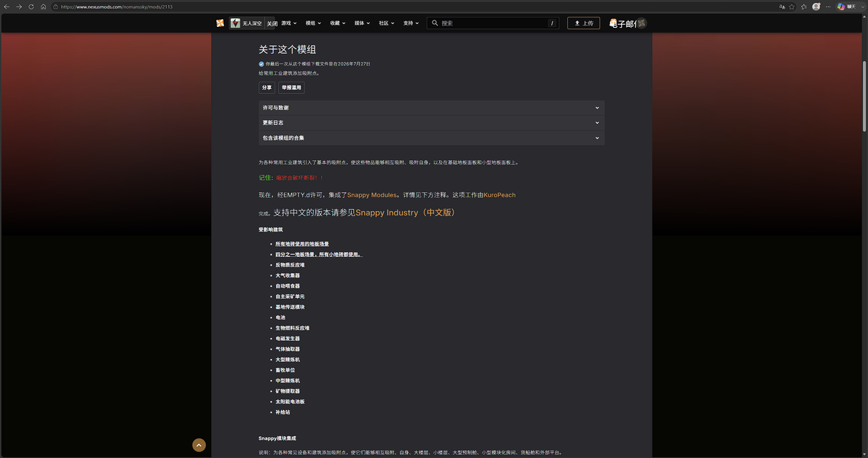Select the 受影响建筑 subheading
868x458 pixels.
(271, 229)
